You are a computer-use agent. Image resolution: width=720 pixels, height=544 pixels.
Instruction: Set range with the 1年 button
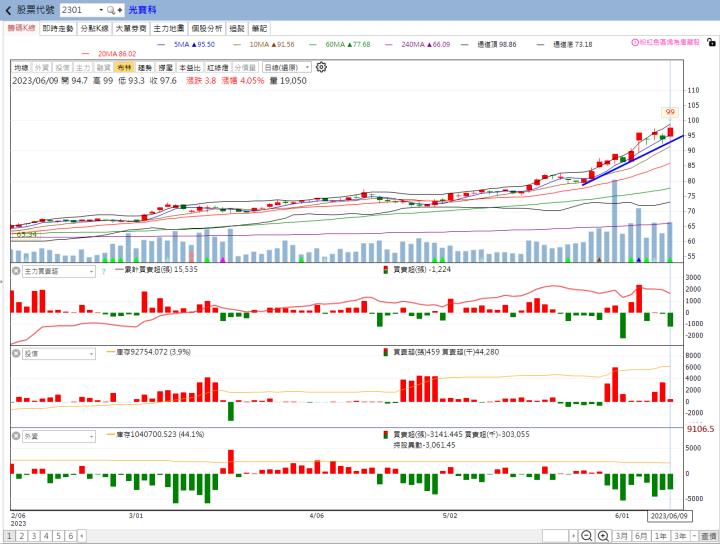pos(661,536)
